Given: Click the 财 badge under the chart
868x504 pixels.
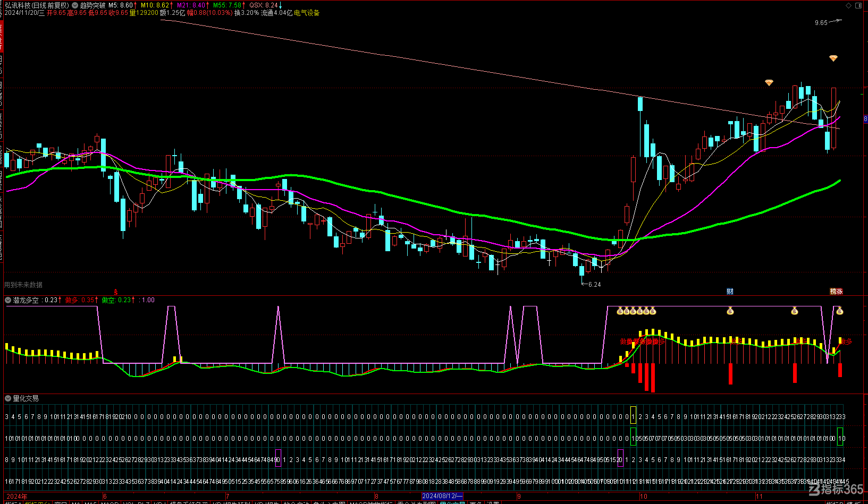Looking at the screenshot, I should pyautogui.click(x=730, y=291).
